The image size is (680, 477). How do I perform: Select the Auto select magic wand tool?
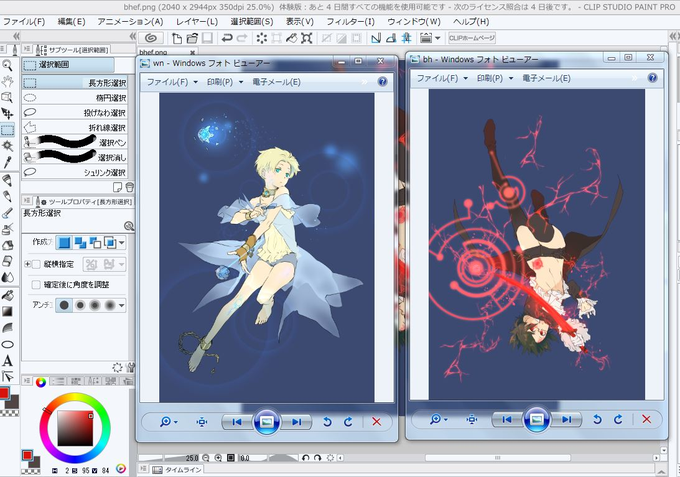coord(7,145)
